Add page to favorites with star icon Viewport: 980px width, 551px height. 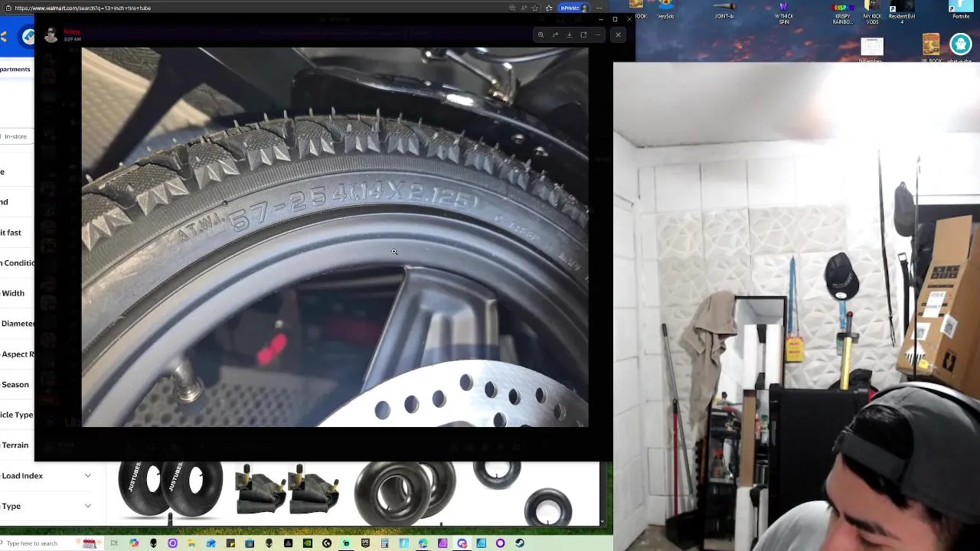(x=534, y=8)
